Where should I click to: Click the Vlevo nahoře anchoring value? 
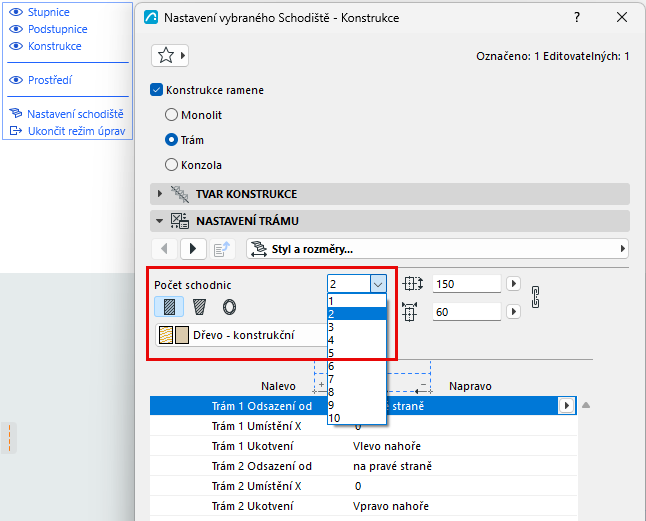coord(387,446)
